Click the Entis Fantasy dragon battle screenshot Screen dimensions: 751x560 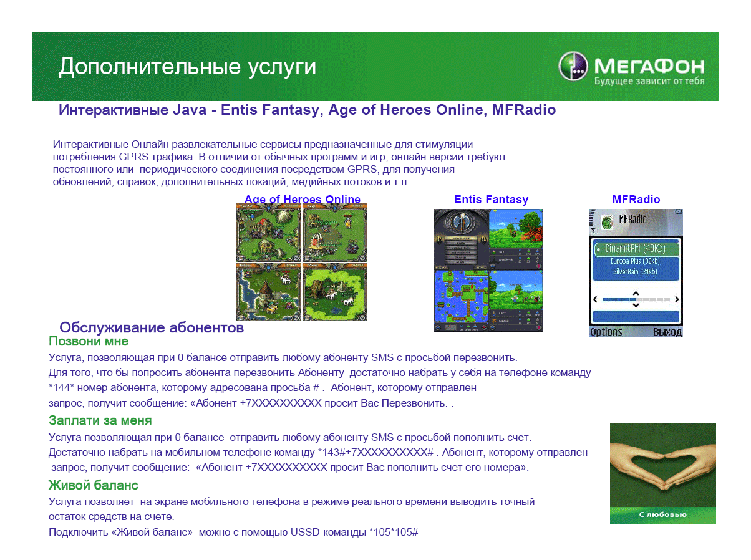click(516, 239)
